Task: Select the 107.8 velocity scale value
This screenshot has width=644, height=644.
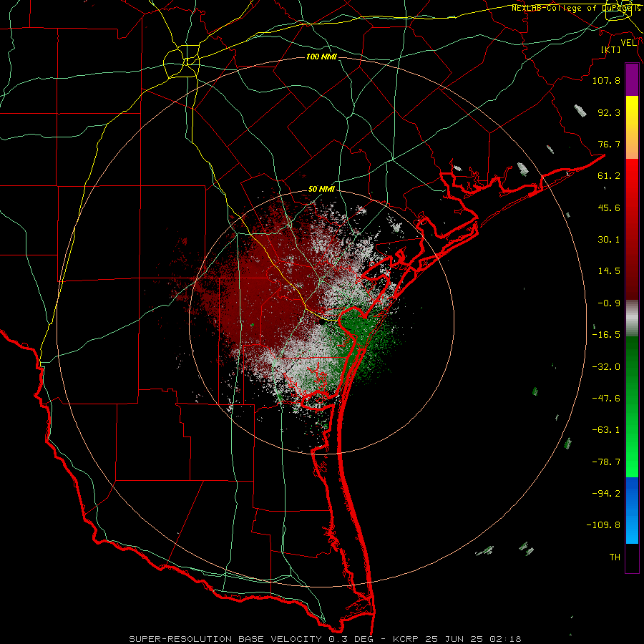Action: point(606,80)
